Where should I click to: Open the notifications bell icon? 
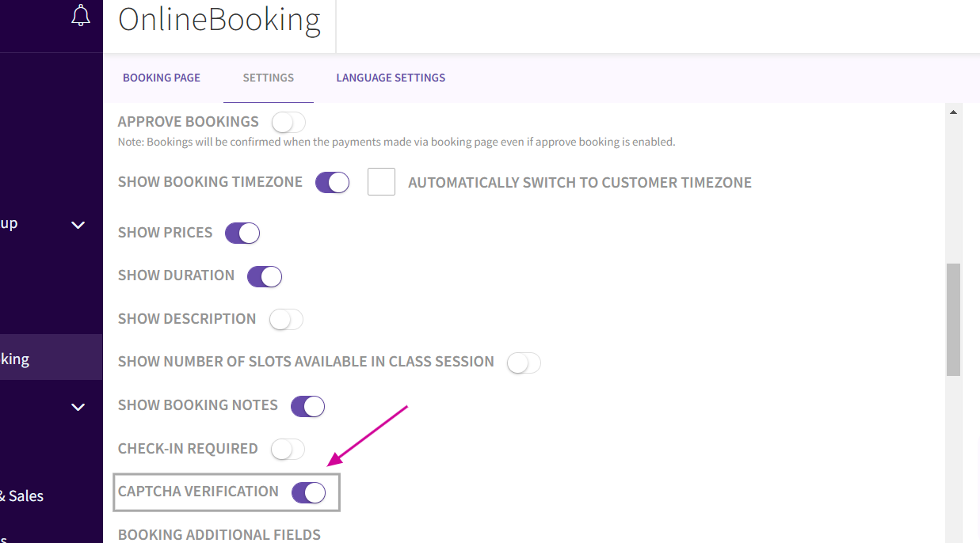pos(80,16)
